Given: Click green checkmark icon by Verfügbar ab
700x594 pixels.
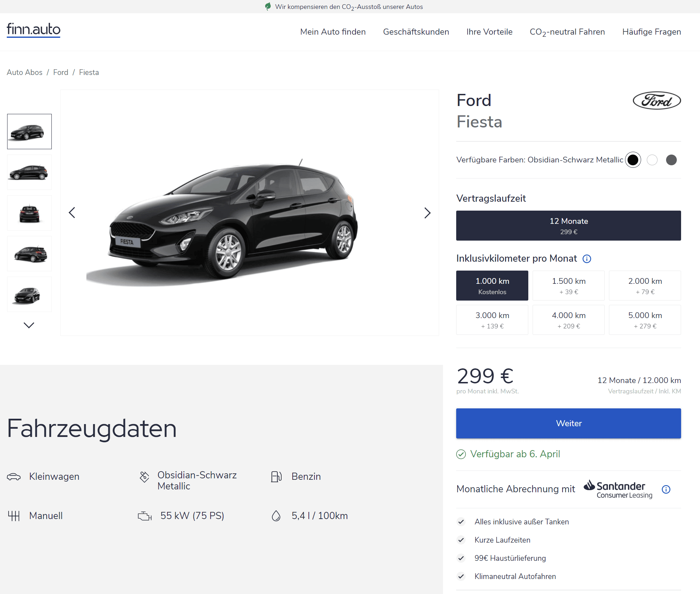Looking at the screenshot, I should (461, 454).
